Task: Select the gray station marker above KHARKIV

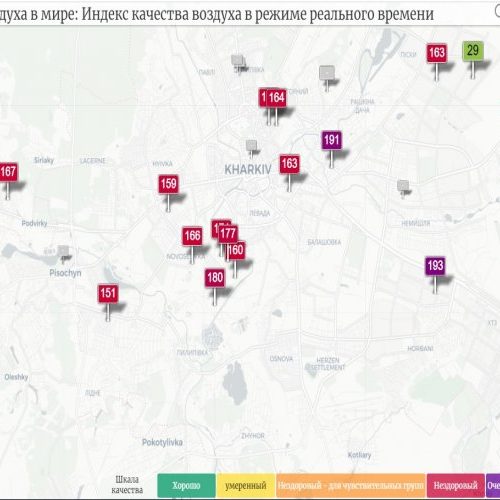Action: coord(252,146)
